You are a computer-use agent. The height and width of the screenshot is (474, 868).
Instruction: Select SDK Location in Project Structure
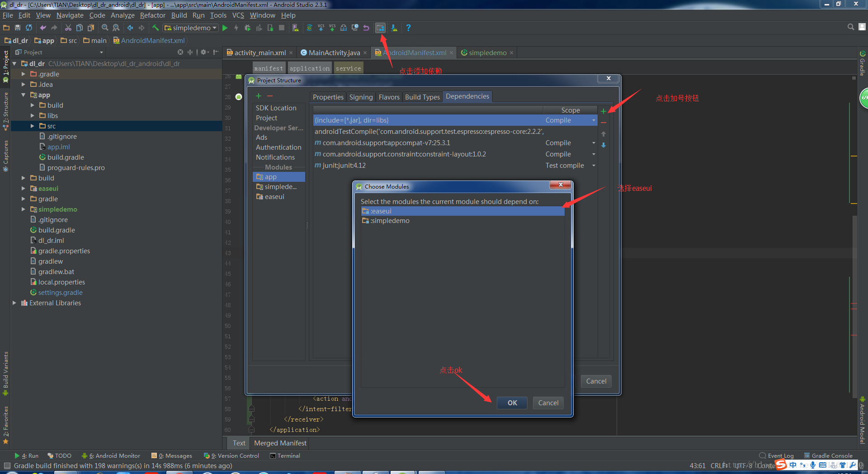click(x=276, y=108)
